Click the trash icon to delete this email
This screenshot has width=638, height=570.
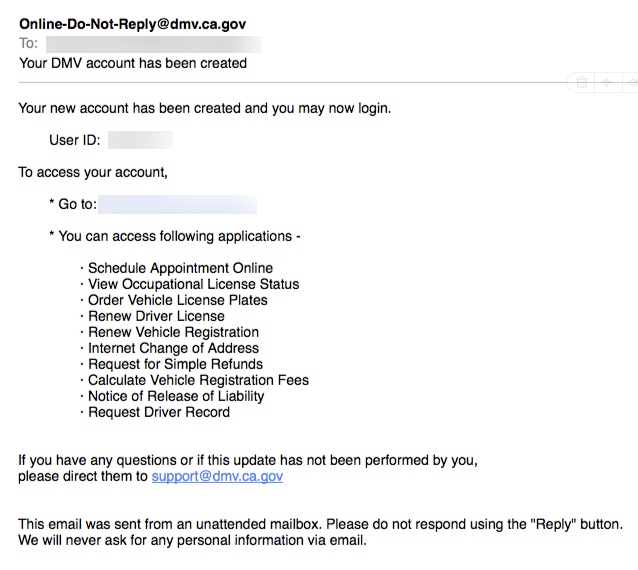[582, 83]
